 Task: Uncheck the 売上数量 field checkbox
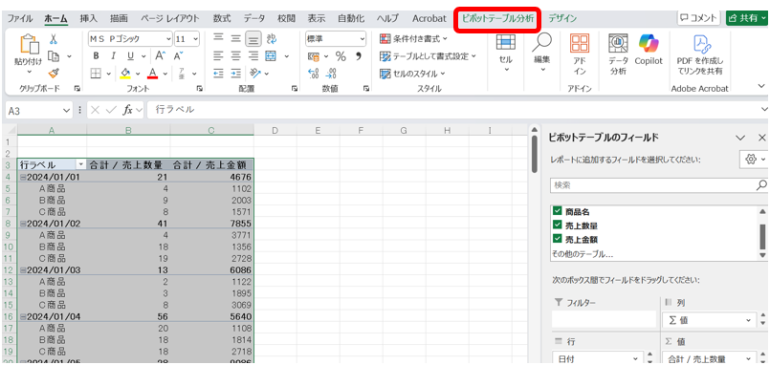pos(557,225)
